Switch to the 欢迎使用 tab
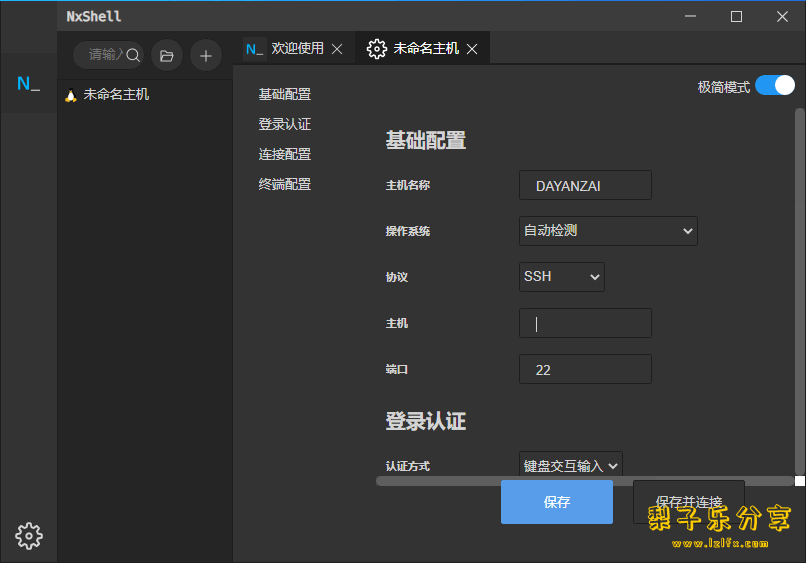 coord(297,48)
